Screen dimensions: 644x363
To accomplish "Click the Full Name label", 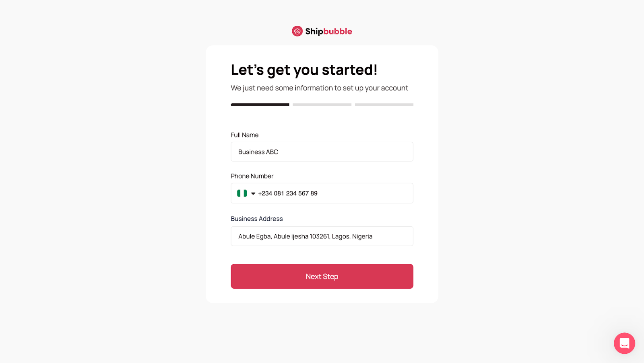I will click(245, 135).
